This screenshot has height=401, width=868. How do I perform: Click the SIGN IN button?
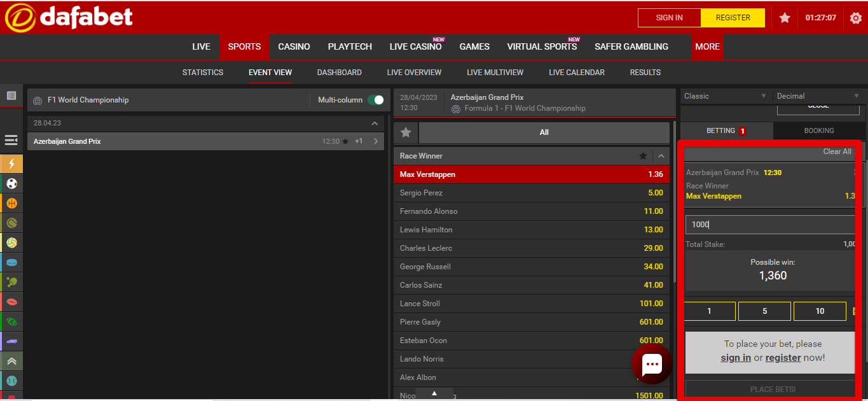point(670,18)
